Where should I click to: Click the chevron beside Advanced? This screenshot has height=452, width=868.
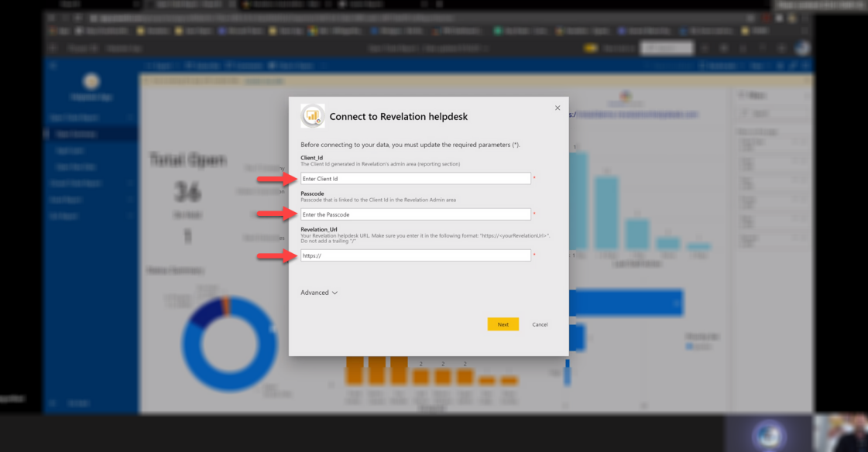click(335, 293)
